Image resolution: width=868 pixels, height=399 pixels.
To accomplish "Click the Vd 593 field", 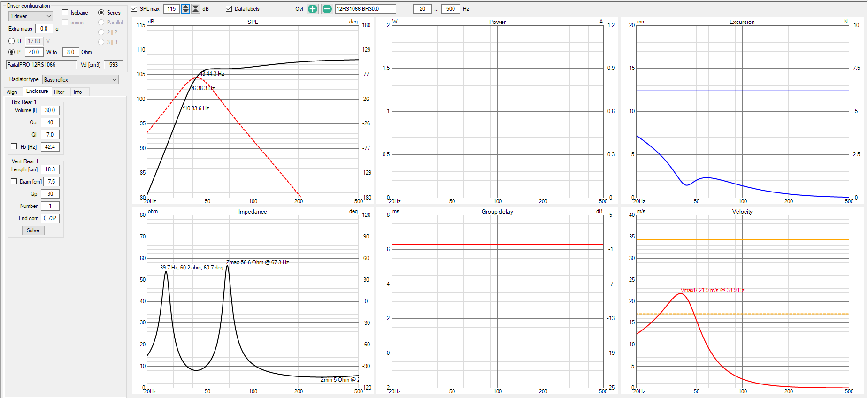I will point(114,65).
